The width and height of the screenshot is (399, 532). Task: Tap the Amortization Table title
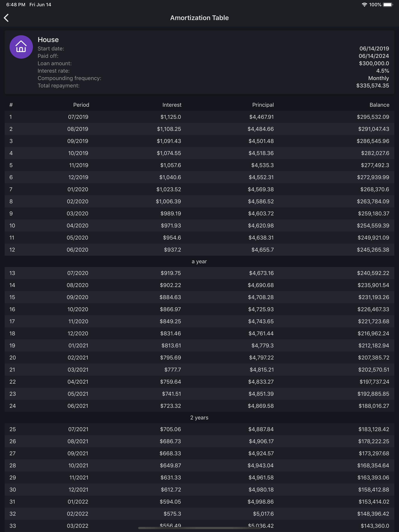tap(199, 18)
